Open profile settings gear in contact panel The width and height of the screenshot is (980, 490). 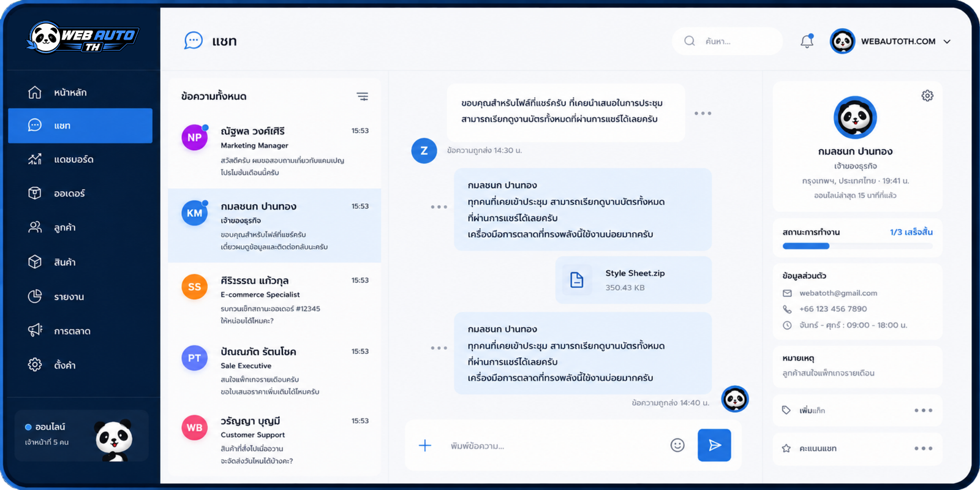927,96
